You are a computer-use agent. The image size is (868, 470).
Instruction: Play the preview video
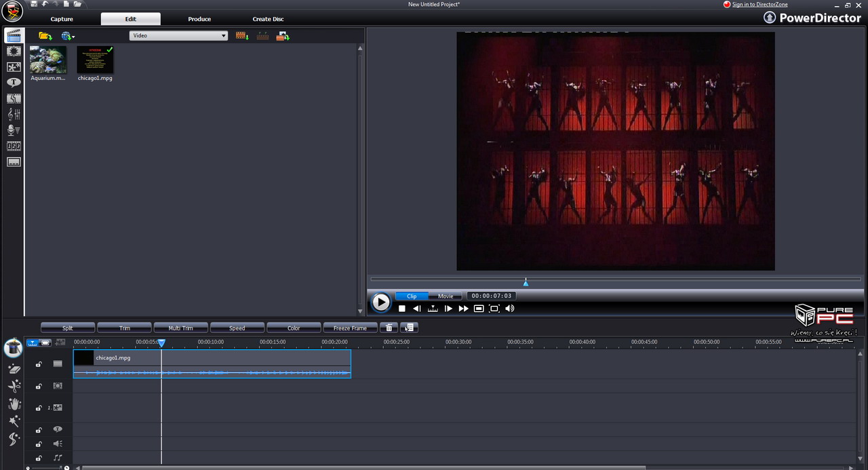point(381,302)
